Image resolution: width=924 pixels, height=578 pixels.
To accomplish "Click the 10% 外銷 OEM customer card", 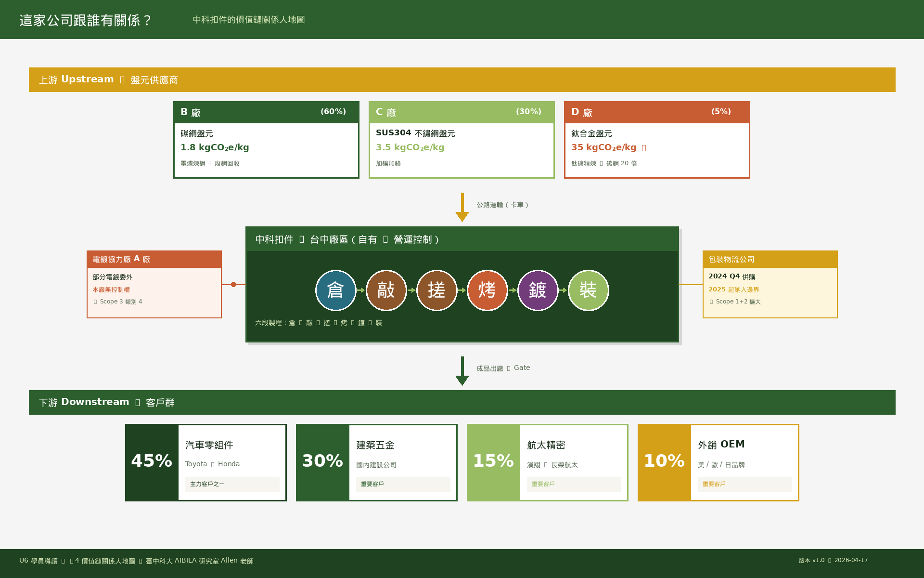I will tap(719, 462).
